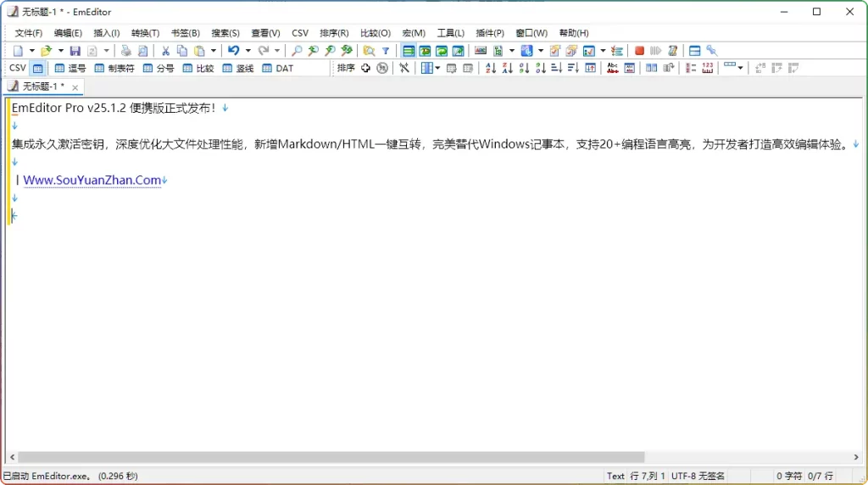The width and height of the screenshot is (868, 485).
Task: Open the 工具(L) menu
Action: [x=451, y=33]
